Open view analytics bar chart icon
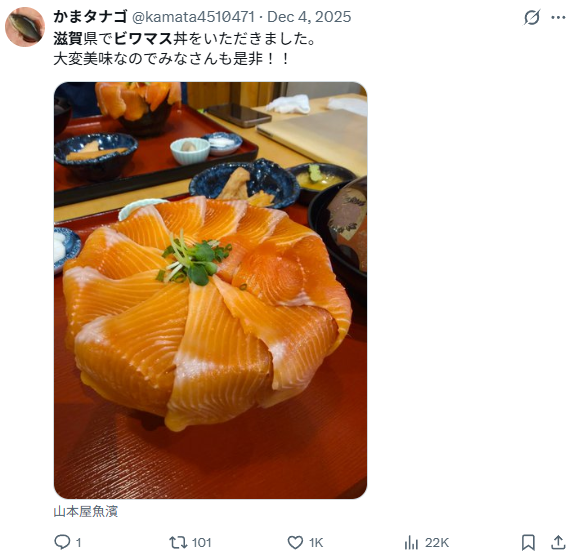This screenshot has width=580, height=551. (411, 542)
